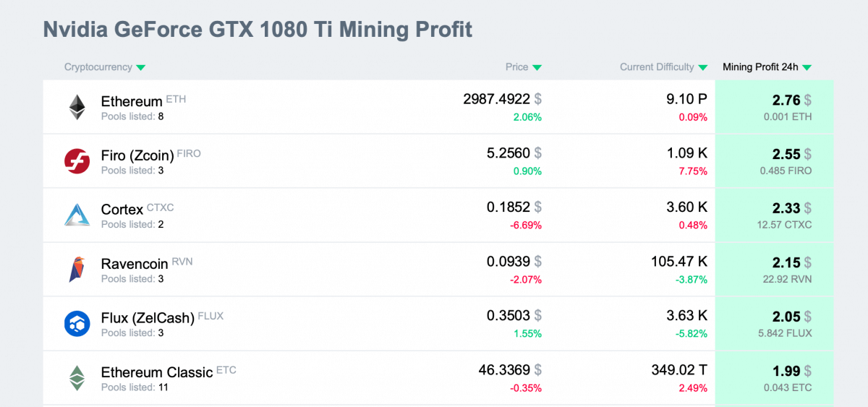Image resolution: width=868 pixels, height=407 pixels.
Task: Open the Cortex coin name link
Action: click(x=122, y=210)
